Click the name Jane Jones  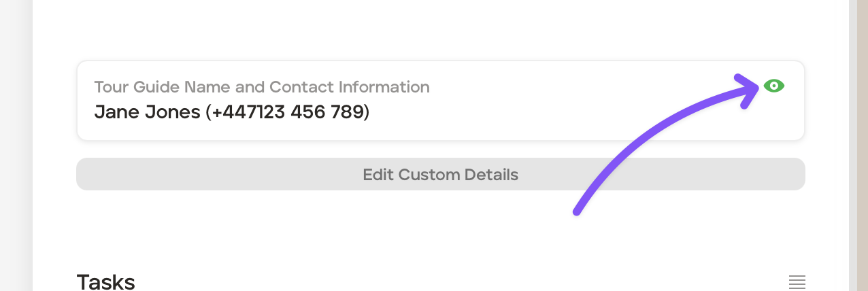pos(147,112)
